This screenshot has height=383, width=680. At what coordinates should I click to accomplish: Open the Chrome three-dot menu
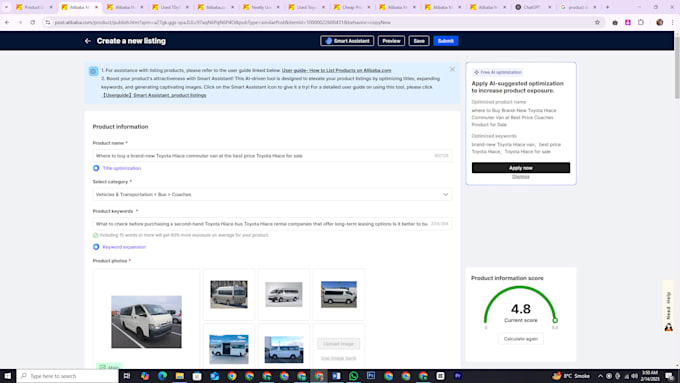pyautogui.click(x=673, y=22)
